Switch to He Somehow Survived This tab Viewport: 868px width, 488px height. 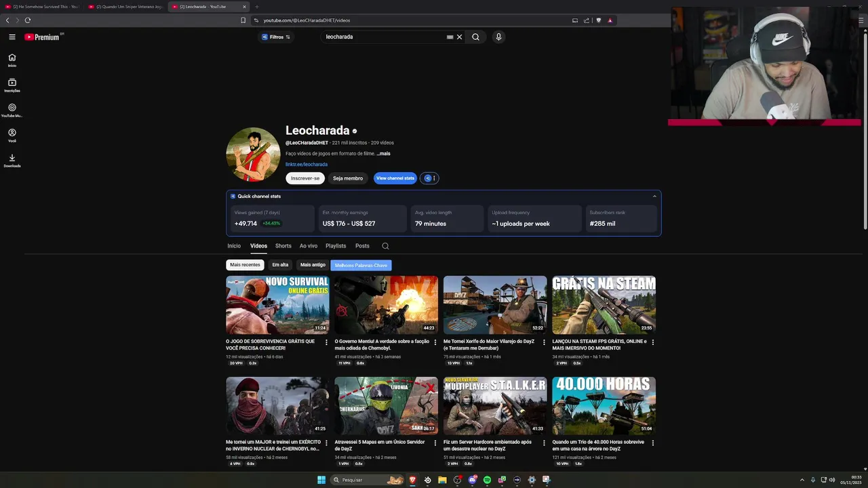pos(42,7)
